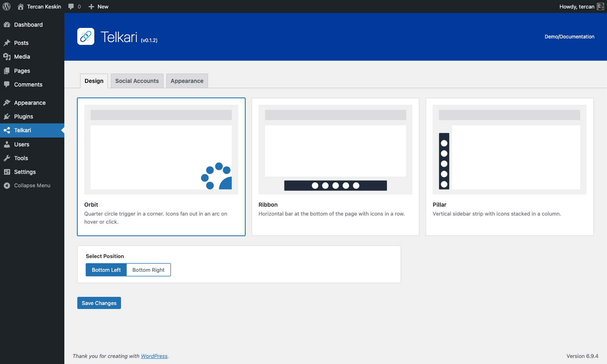Select the Ribbon design card
Screen dimensions: 607x364
point(335,167)
